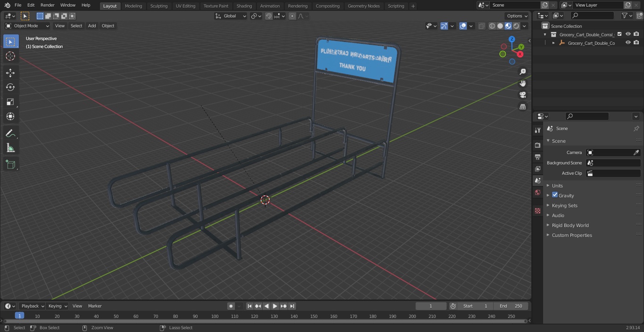The image size is (644, 332).
Task: Open the Render properties tab
Action: click(x=537, y=145)
